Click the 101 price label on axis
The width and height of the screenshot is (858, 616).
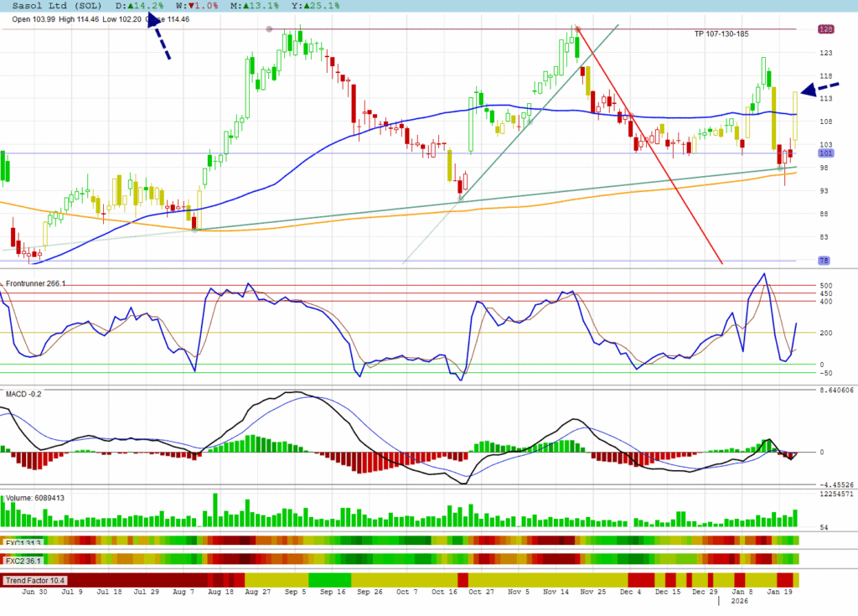(x=824, y=153)
